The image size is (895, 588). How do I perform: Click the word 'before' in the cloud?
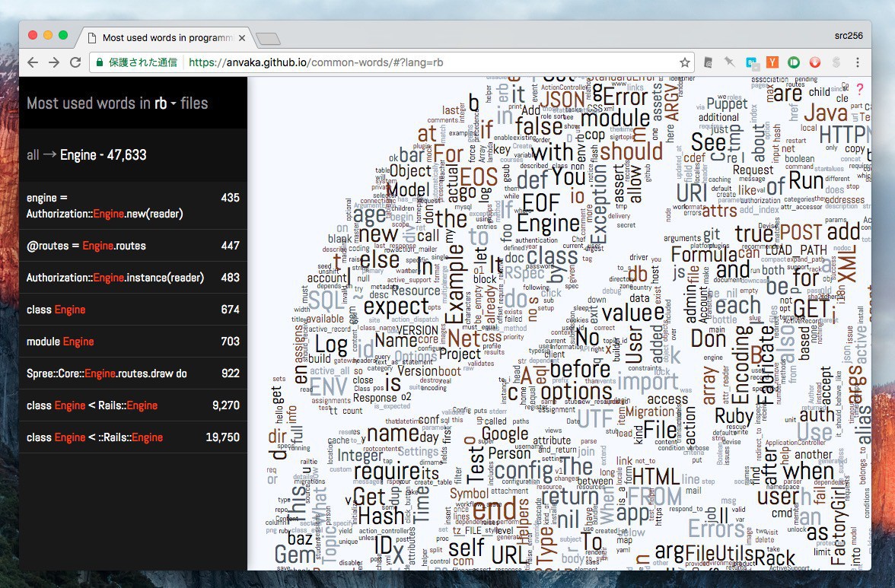[580, 370]
